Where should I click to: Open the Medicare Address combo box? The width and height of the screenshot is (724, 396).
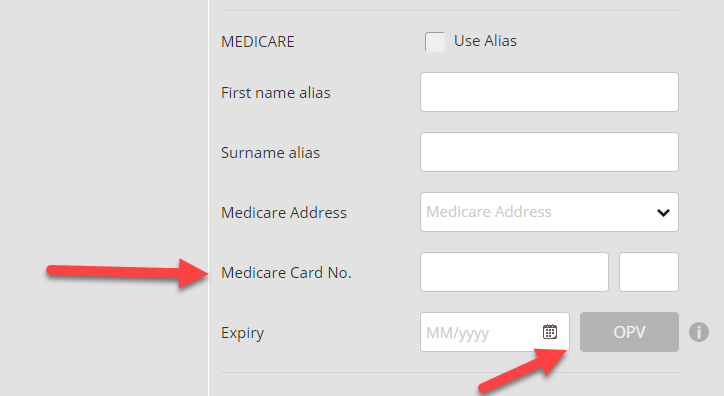tap(549, 212)
